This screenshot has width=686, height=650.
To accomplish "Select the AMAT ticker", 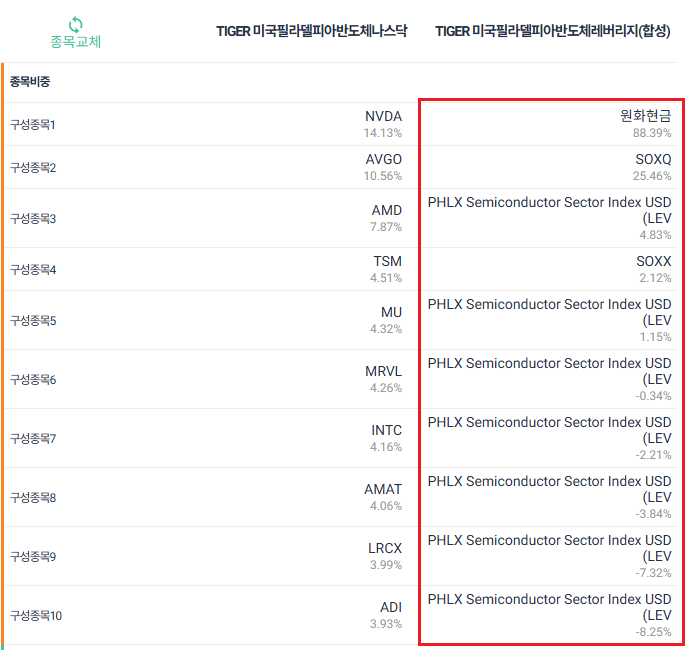I will (x=383, y=489).
